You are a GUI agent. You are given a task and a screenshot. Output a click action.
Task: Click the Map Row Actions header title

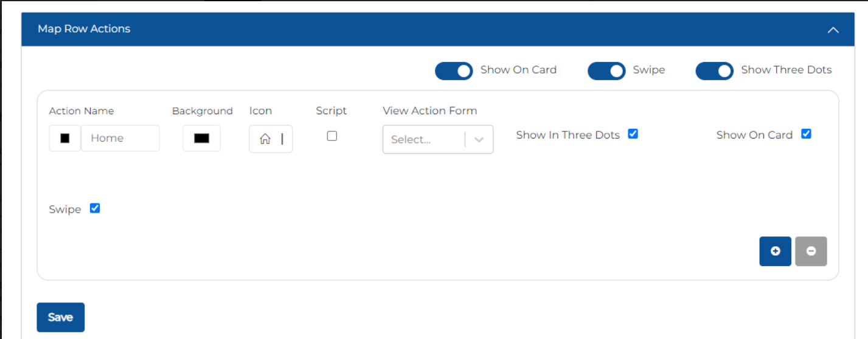tap(84, 29)
